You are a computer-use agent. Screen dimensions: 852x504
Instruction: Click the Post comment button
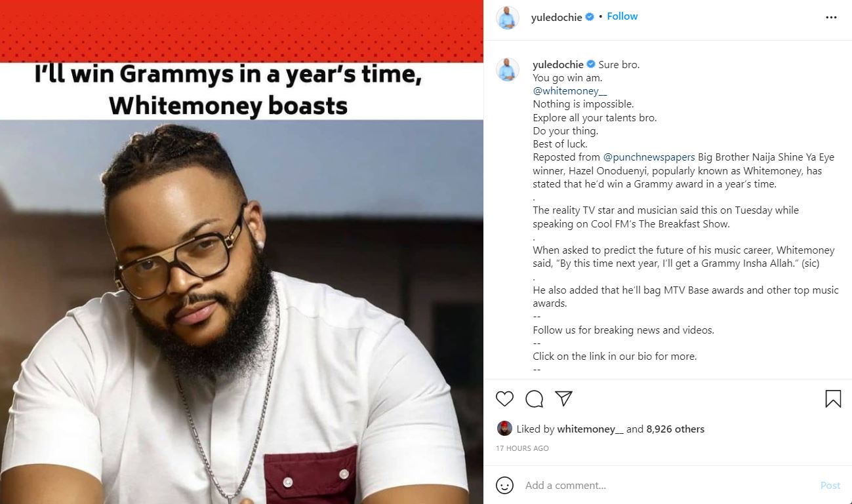(830, 486)
